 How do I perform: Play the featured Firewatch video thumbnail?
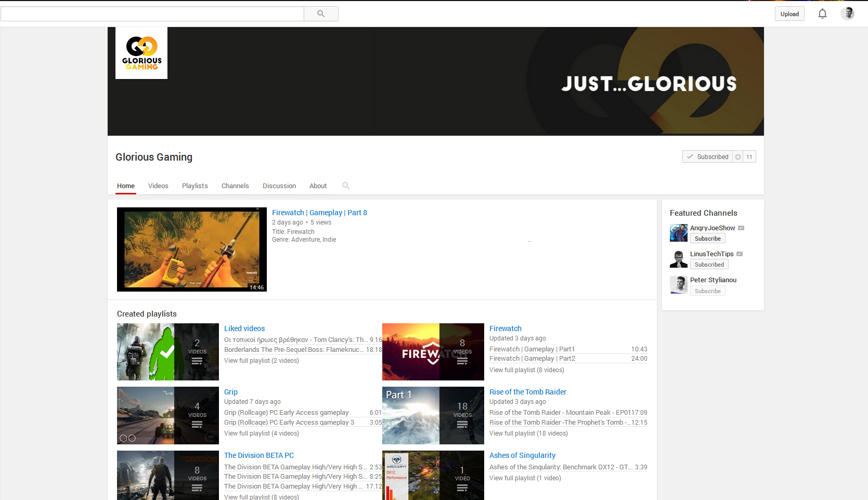click(192, 249)
